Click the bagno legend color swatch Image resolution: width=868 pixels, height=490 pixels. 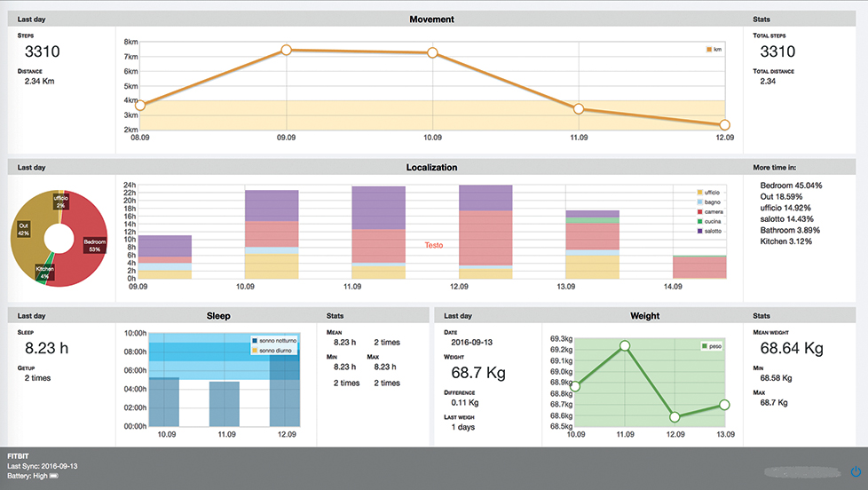701,202
